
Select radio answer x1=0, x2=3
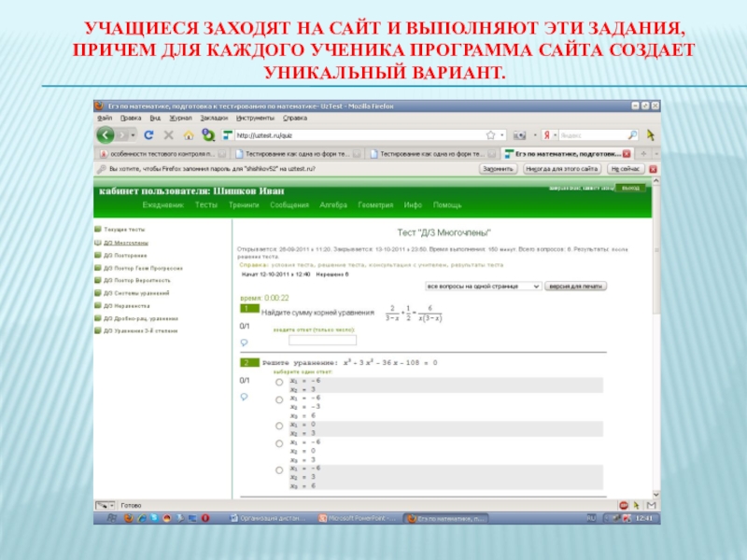tap(279, 427)
